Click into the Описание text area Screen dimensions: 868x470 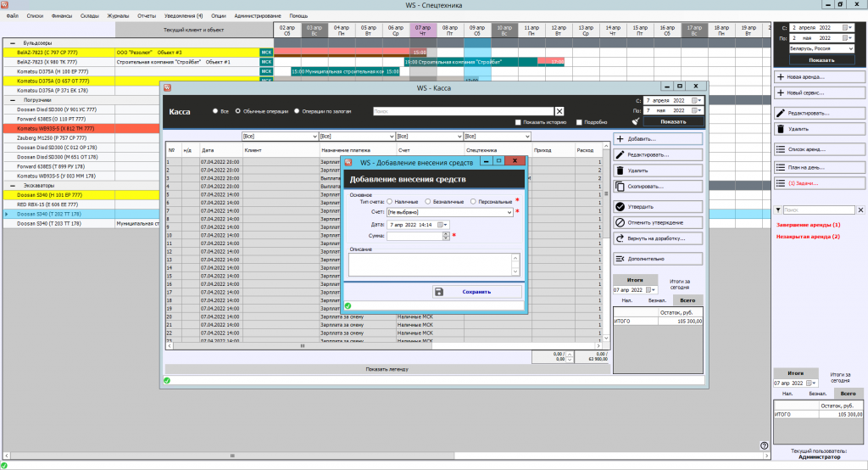click(x=430, y=265)
